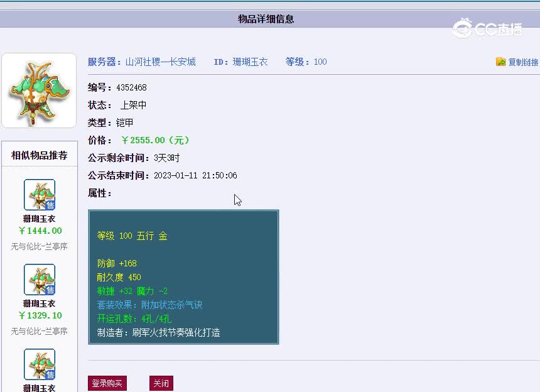Click the 复制链接 folder icon
The width and height of the screenshot is (540, 392).
pos(500,62)
